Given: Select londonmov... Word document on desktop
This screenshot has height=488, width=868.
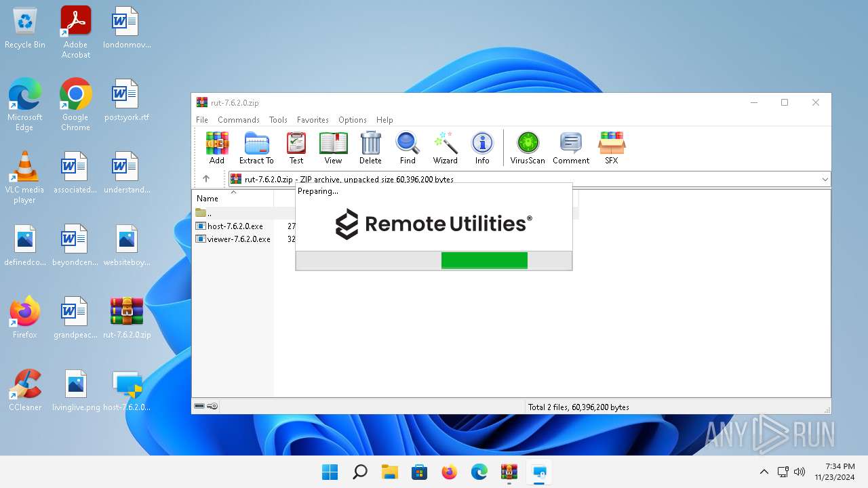Looking at the screenshot, I should pos(127,28).
